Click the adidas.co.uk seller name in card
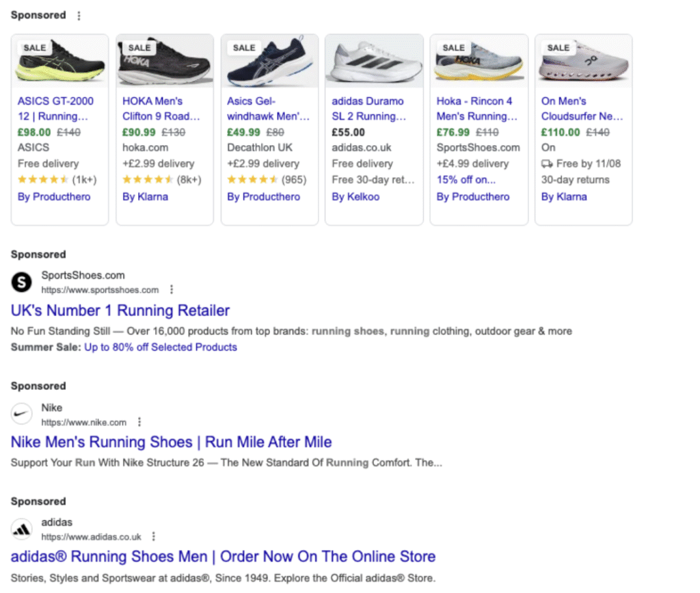700x593 pixels. [x=362, y=148]
